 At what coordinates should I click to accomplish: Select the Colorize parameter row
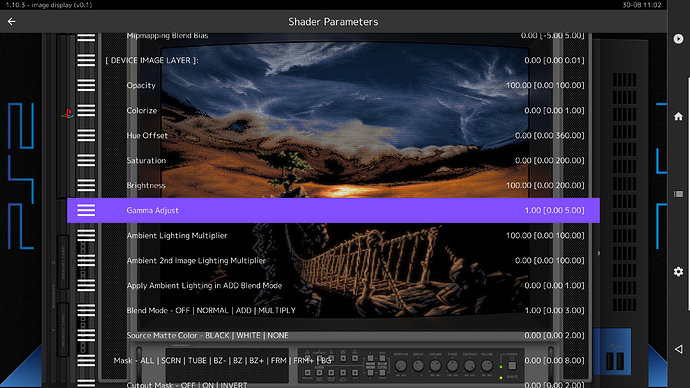(x=333, y=110)
